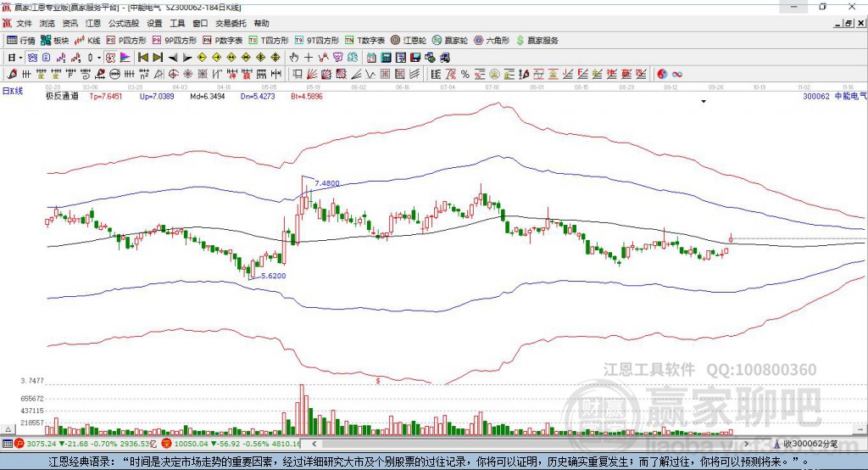Screen dimensions: 868x470
Task: Select the zigzag wave line tool
Action: click(370, 75)
